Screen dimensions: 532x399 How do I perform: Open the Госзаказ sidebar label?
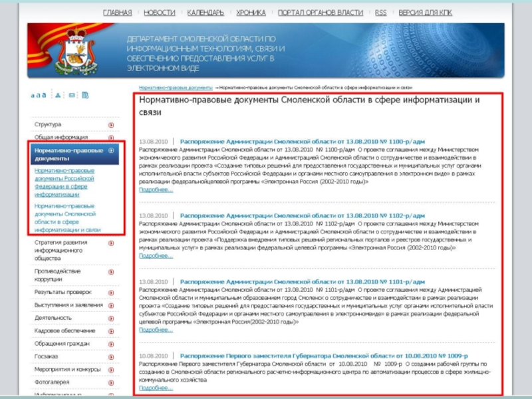pyautogui.click(x=46, y=356)
